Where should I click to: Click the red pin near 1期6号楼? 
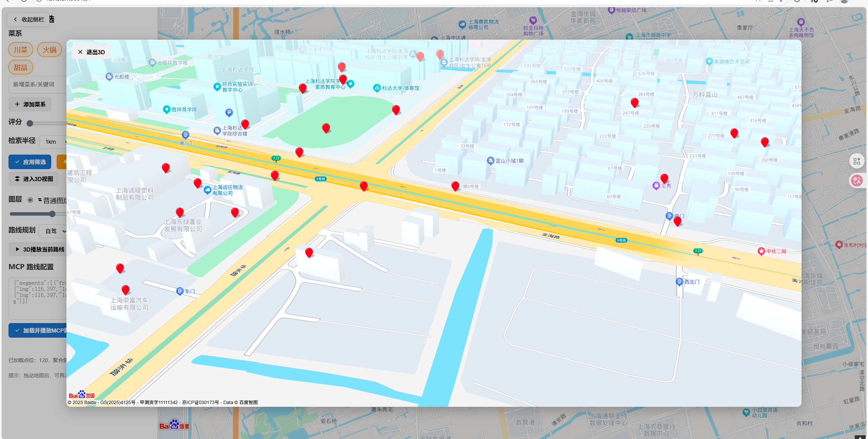tap(455, 186)
